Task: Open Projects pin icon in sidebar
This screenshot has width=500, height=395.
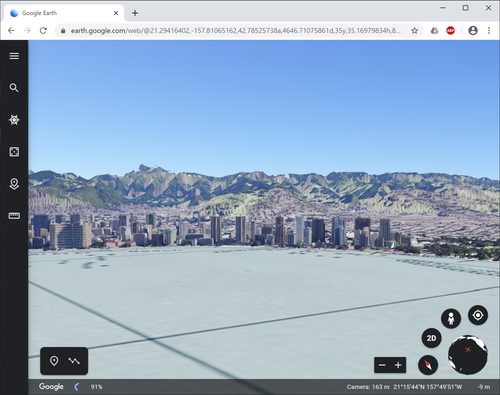Action: [x=14, y=184]
